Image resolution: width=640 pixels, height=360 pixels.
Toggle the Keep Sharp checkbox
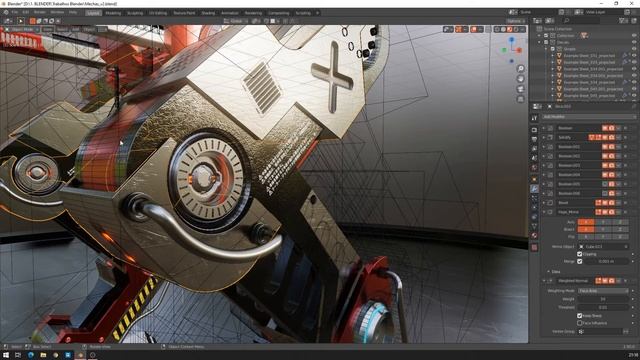[580, 316]
